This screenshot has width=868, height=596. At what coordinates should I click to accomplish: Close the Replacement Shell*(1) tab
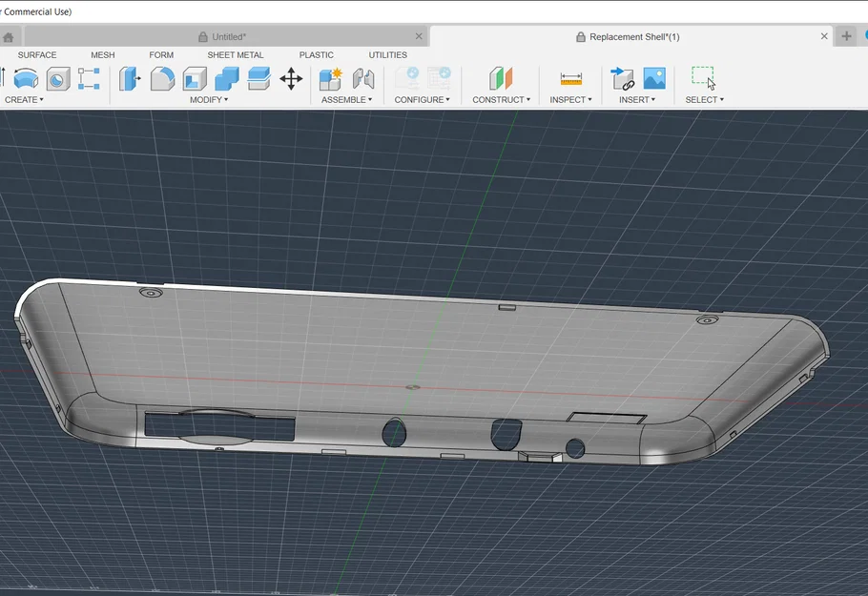click(824, 36)
